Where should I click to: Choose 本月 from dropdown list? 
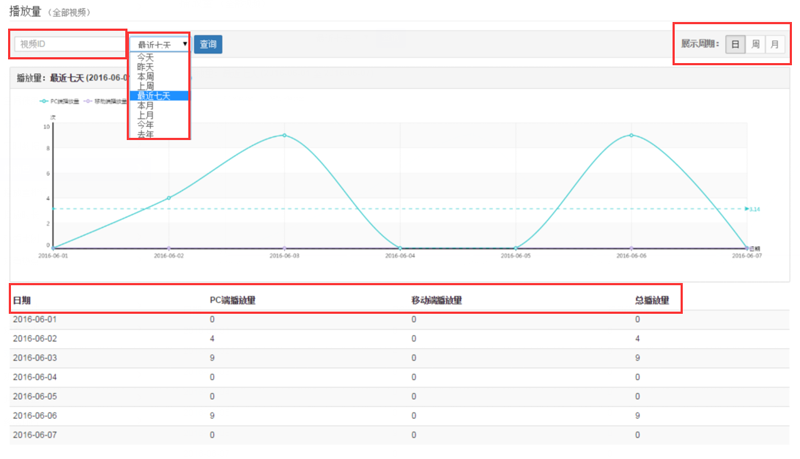(146, 105)
